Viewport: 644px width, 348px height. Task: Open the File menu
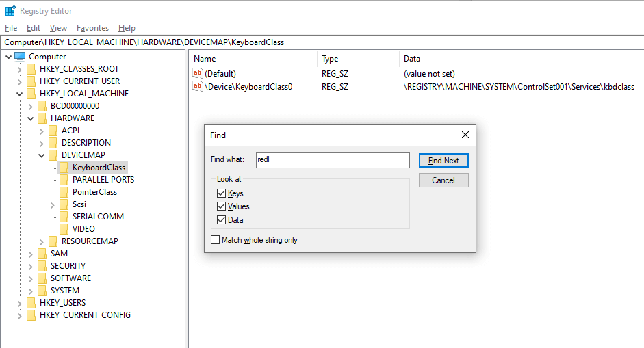11,28
